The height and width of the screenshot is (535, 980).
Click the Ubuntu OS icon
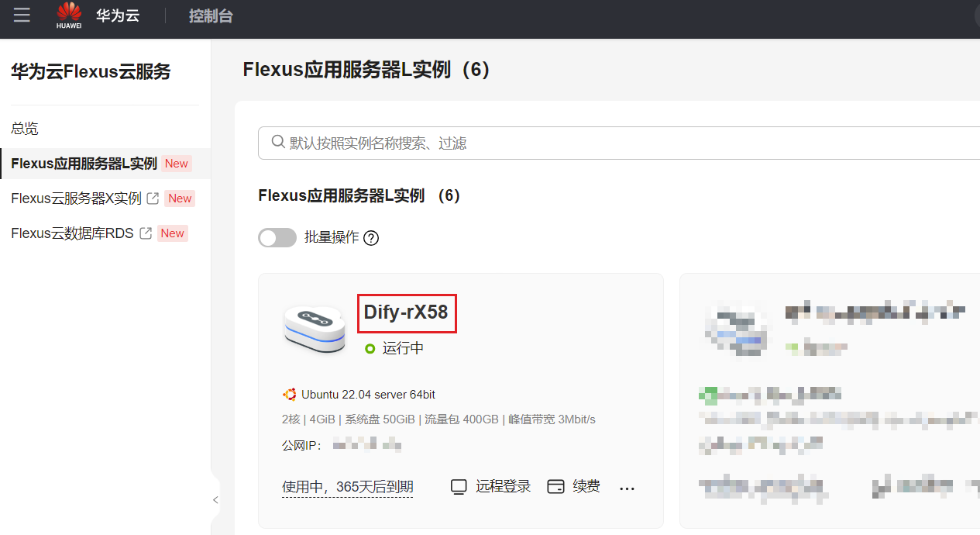click(x=290, y=395)
